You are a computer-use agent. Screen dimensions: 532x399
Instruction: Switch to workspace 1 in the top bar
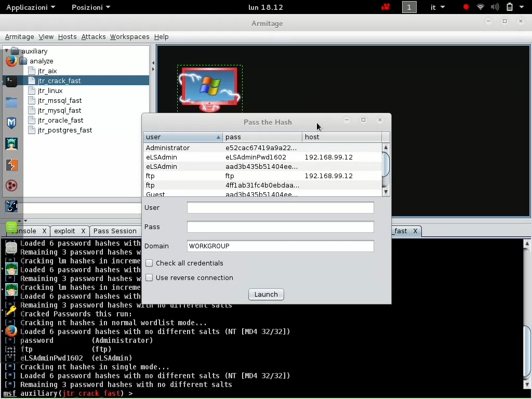[x=409, y=7]
